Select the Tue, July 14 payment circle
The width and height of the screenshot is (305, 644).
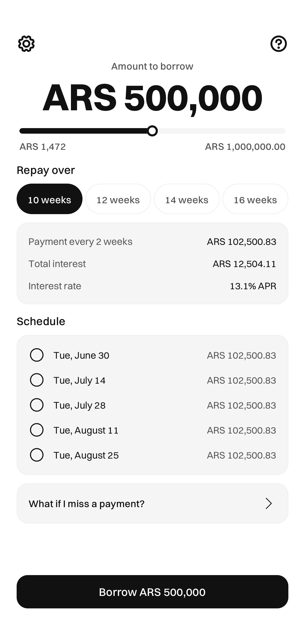37,380
